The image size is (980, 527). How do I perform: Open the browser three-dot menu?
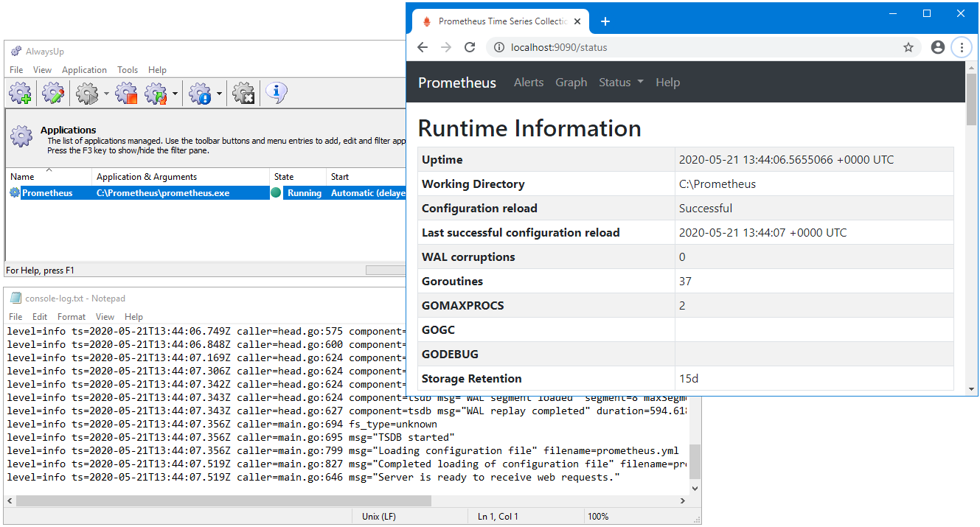click(x=962, y=47)
